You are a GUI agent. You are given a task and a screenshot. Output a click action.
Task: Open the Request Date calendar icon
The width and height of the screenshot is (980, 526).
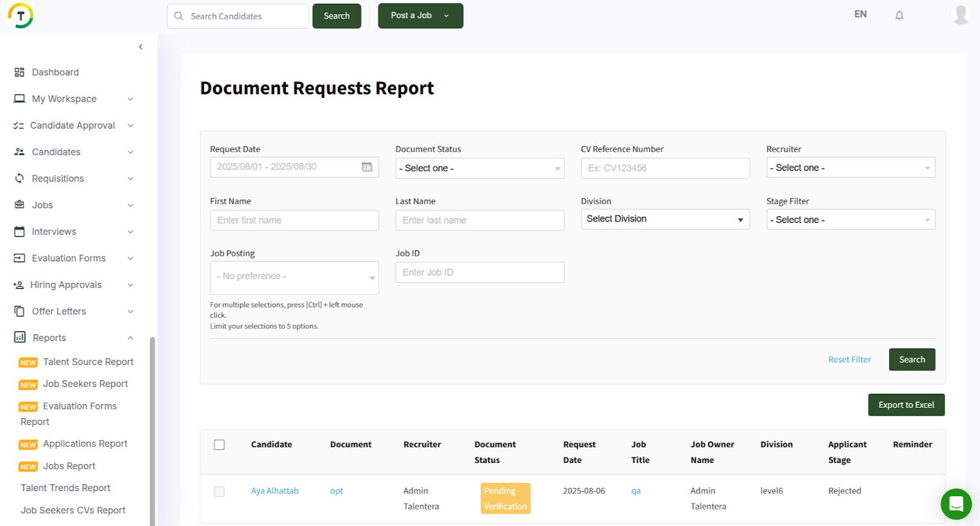pos(367,167)
